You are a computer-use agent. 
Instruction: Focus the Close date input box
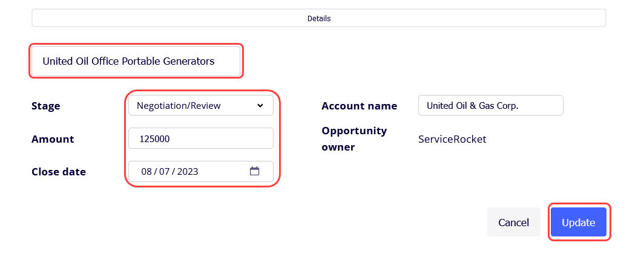click(x=201, y=171)
